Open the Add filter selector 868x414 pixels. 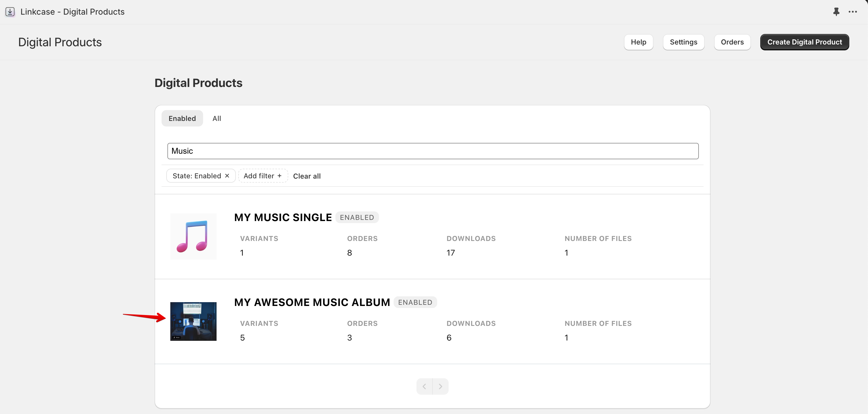(x=263, y=176)
